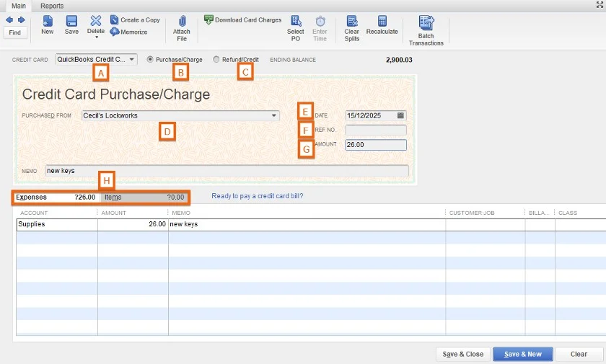606x364 pixels.
Task: Open Select PO tool
Action: click(x=296, y=29)
